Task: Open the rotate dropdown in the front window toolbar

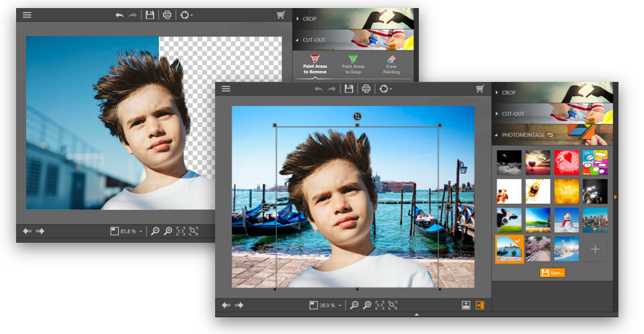Action: pyautogui.click(x=385, y=89)
